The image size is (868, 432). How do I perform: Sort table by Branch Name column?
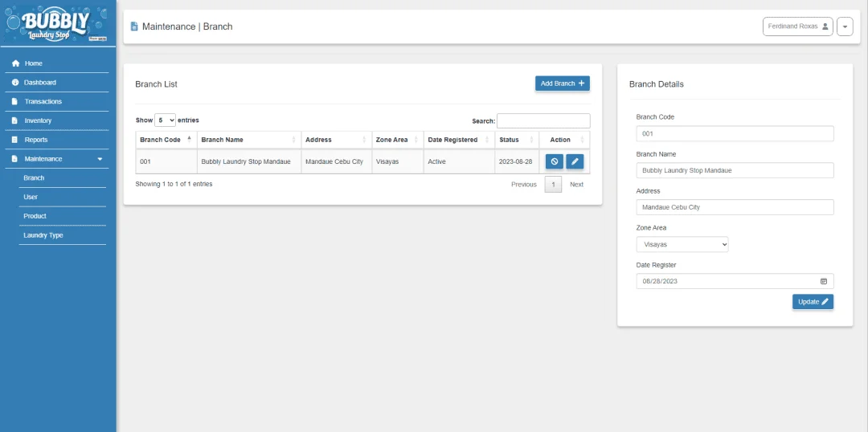point(248,140)
